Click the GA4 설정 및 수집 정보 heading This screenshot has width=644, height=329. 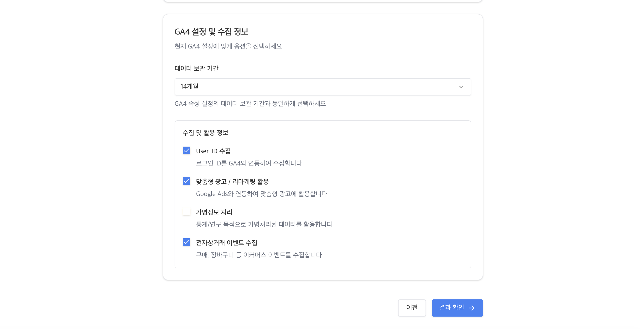(211, 32)
